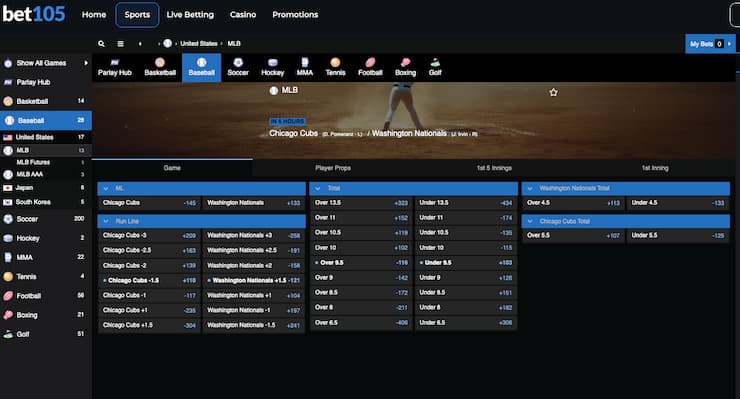Switch to the 1st Inning tab
This screenshot has height=399, width=740.
pos(655,168)
